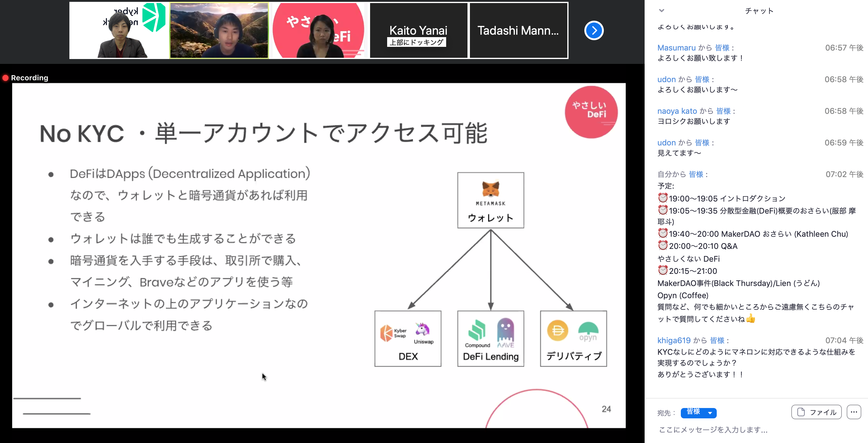Click opyn umbrella logo

[x=588, y=332]
